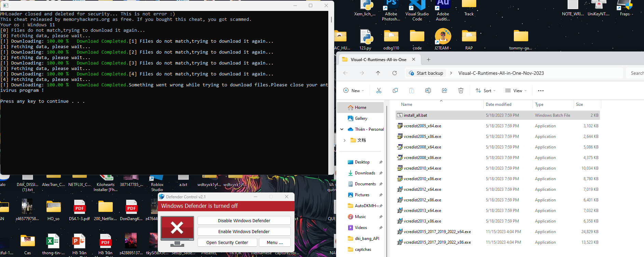Navigate back in File Explorer
The height and width of the screenshot is (257, 644).
pos(345,73)
